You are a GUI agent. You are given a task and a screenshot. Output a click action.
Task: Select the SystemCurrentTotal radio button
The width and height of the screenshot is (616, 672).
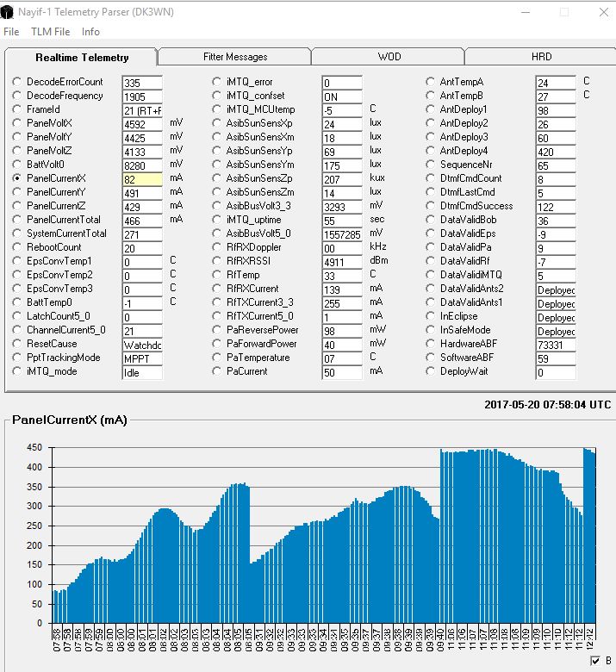click(x=16, y=233)
